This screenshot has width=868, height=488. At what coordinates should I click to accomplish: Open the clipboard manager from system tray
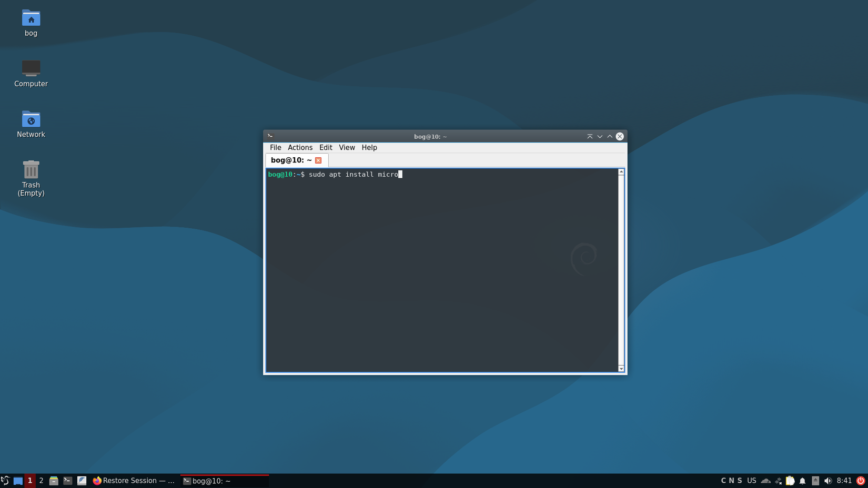point(790,480)
